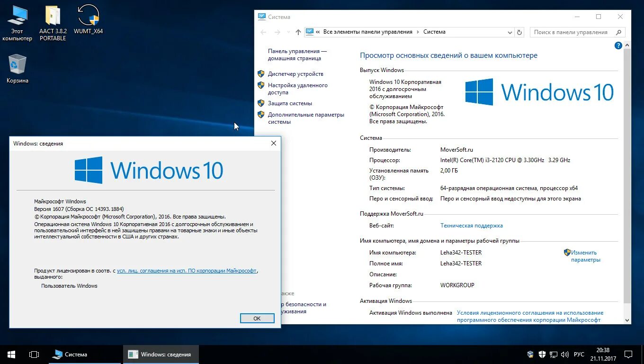This screenshot has width=644, height=364.
Task: Open the Техническая поддержка link
Action: (x=472, y=226)
